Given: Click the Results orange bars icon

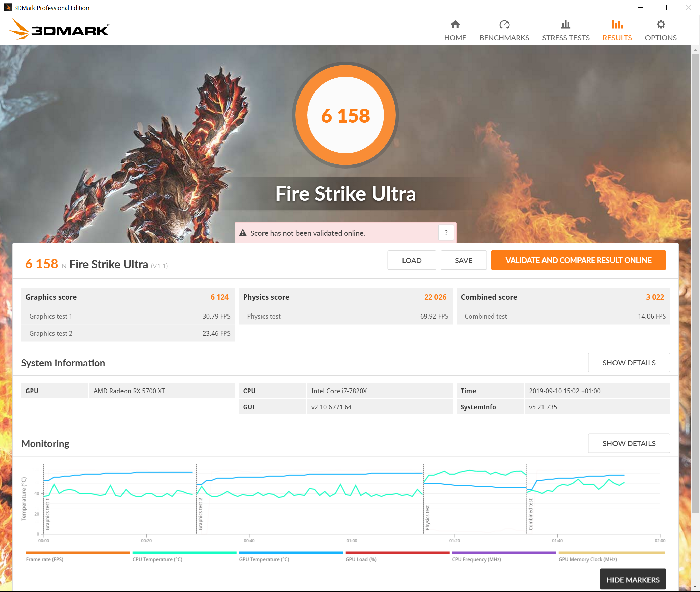Looking at the screenshot, I should pyautogui.click(x=617, y=24).
